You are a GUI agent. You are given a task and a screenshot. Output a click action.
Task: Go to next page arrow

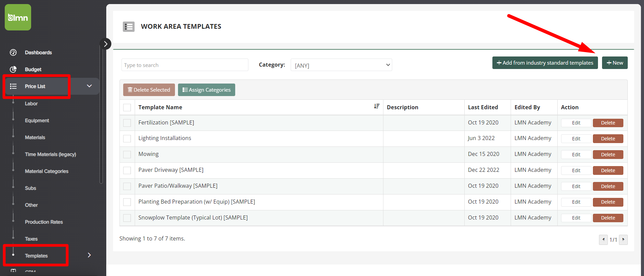tap(623, 239)
